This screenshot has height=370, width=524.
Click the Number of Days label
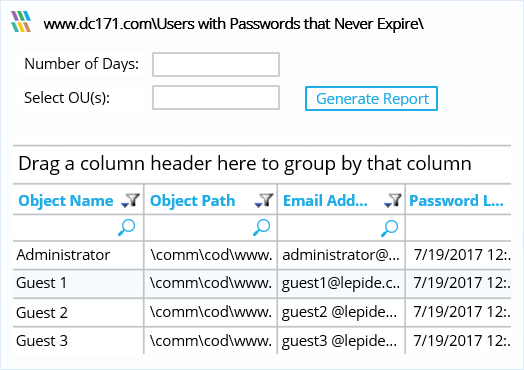coord(81,64)
